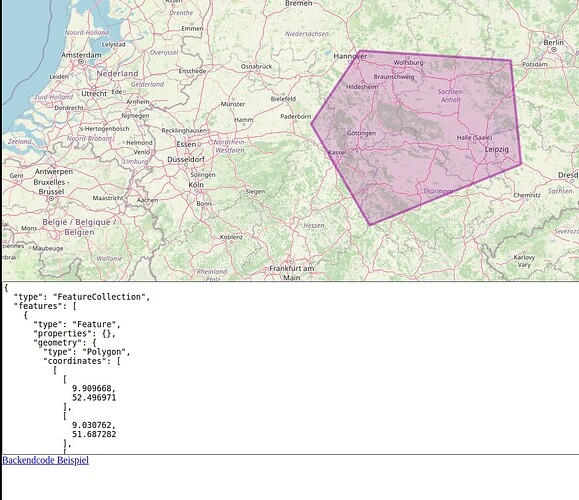Click the "Polygon" type line
Image resolution: width=579 pixels, height=500 pixels.
click(86, 352)
